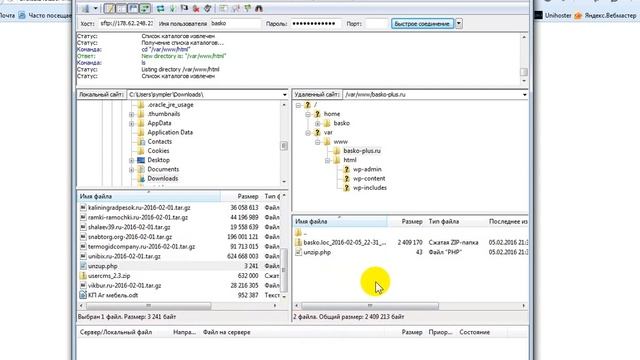Select wp-content folder in remote tree
Viewport: 640px width, 360px height.
coord(369,179)
